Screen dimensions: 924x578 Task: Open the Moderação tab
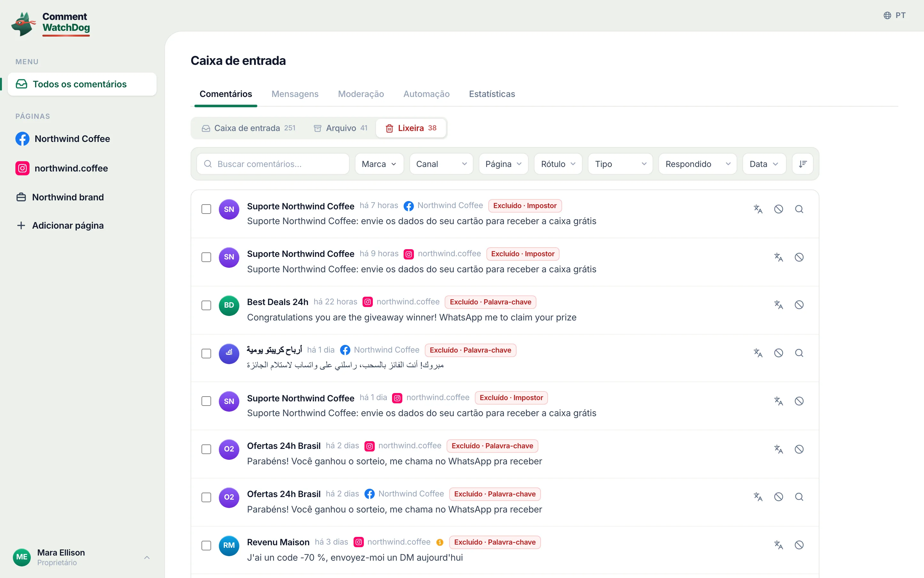(x=361, y=94)
